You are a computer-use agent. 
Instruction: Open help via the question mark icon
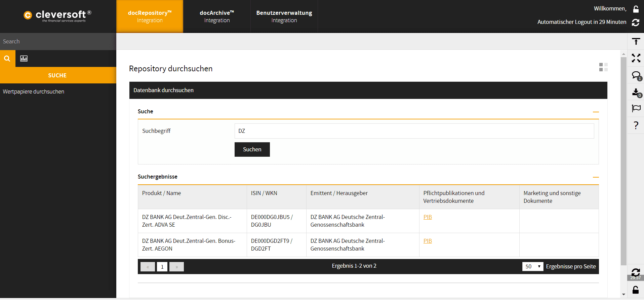636,125
